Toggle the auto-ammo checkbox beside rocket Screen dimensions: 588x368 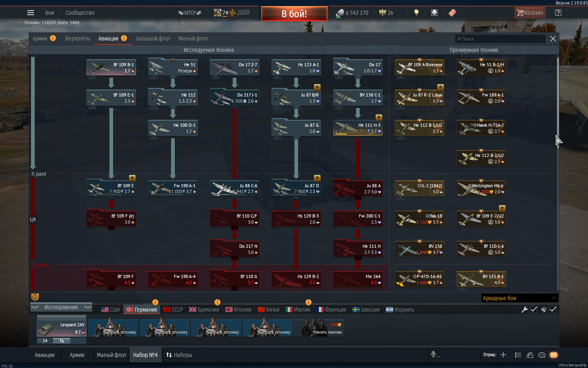(x=553, y=310)
